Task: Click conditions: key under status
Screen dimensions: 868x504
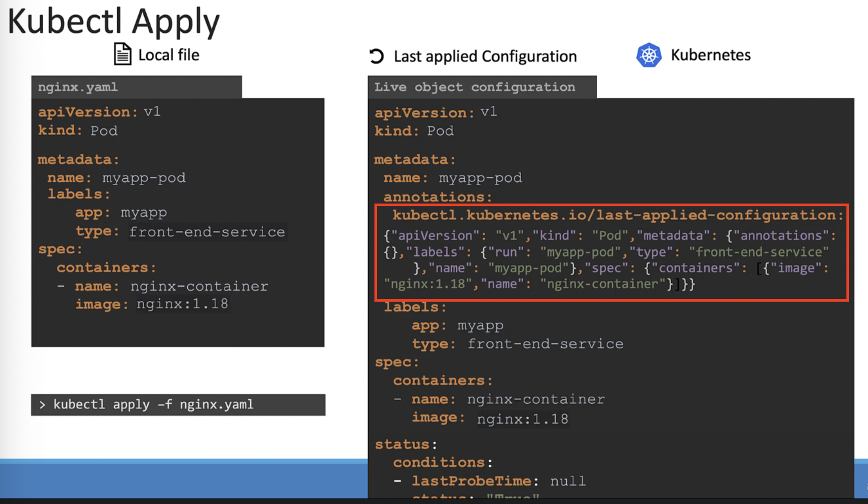Action: click(443, 462)
